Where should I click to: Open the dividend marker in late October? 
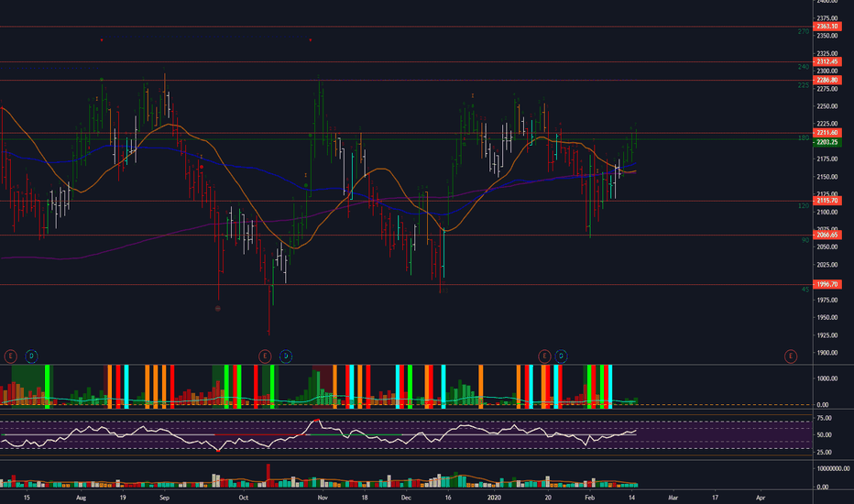286,356
